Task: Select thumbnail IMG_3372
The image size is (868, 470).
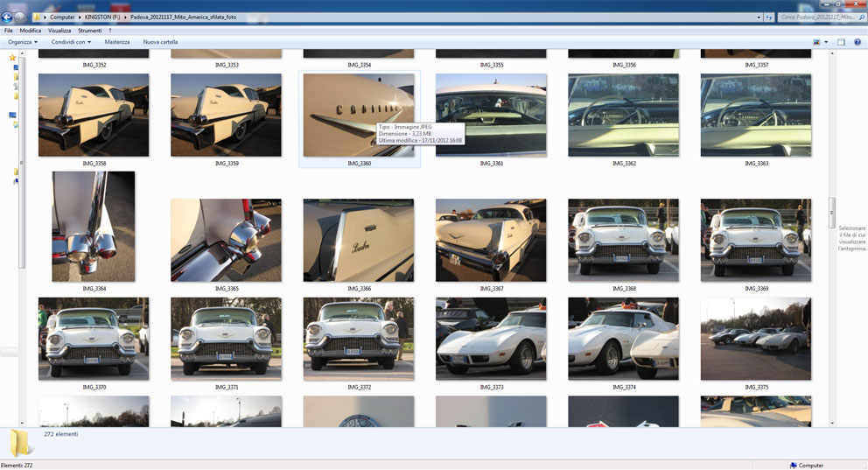Action: click(x=359, y=339)
